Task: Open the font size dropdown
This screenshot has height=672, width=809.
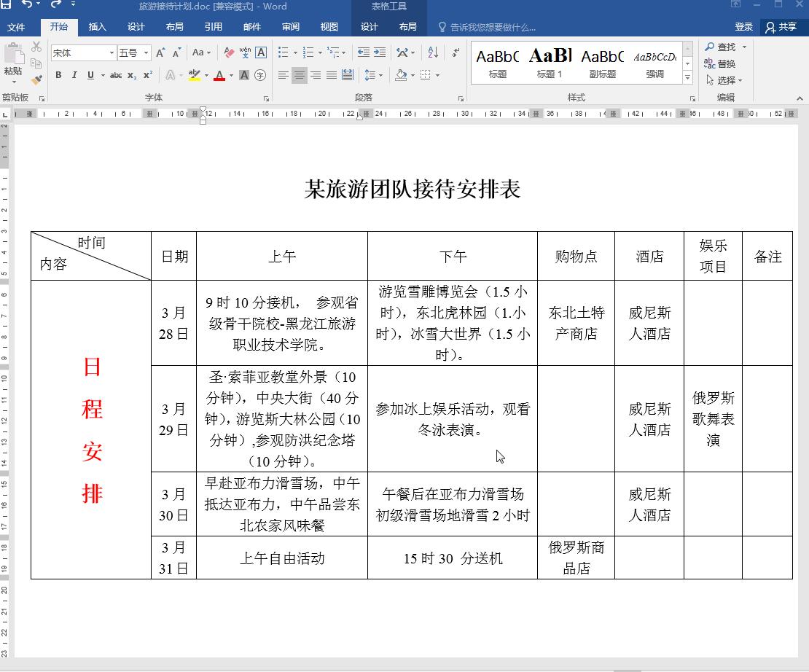Action: 145,52
